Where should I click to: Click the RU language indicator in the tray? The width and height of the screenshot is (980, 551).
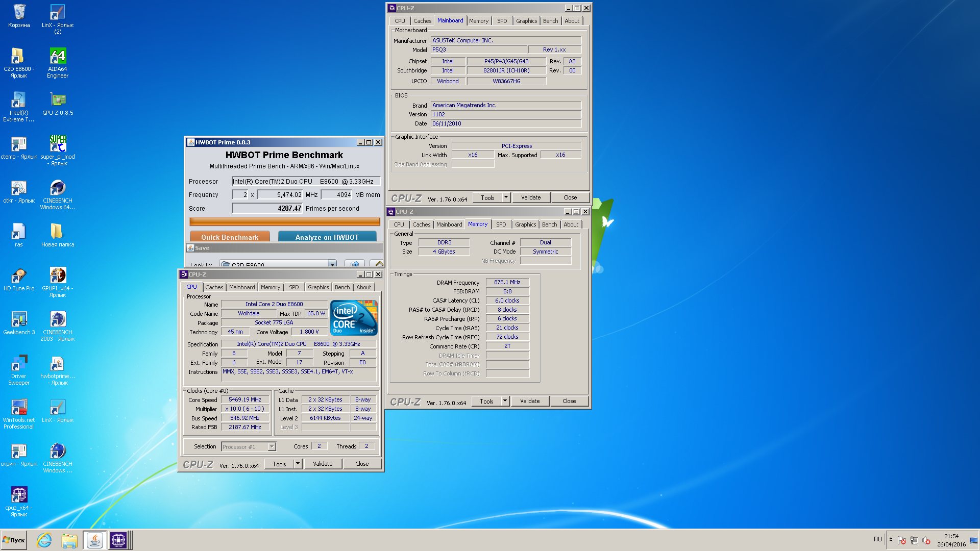tap(878, 539)
